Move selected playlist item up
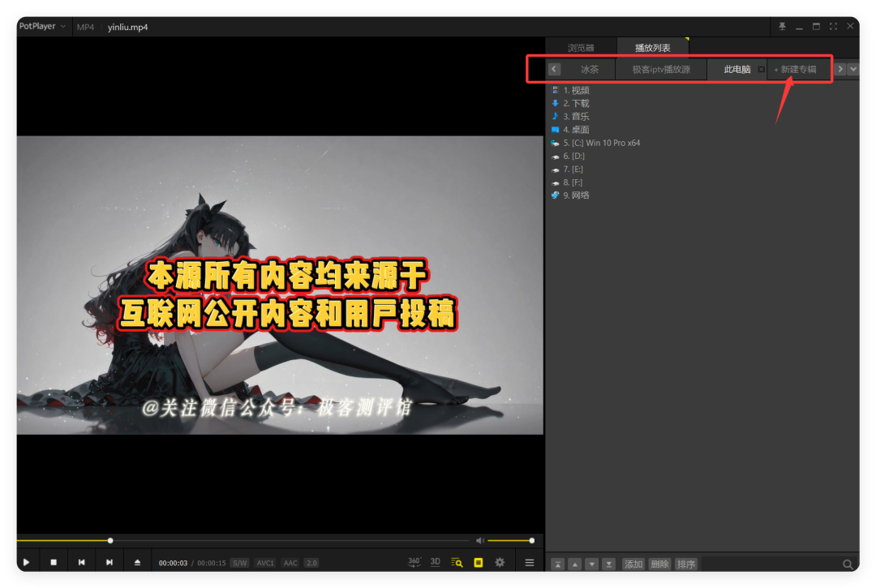876x588 pixels. pyautogui.click(x=574, y=564)
